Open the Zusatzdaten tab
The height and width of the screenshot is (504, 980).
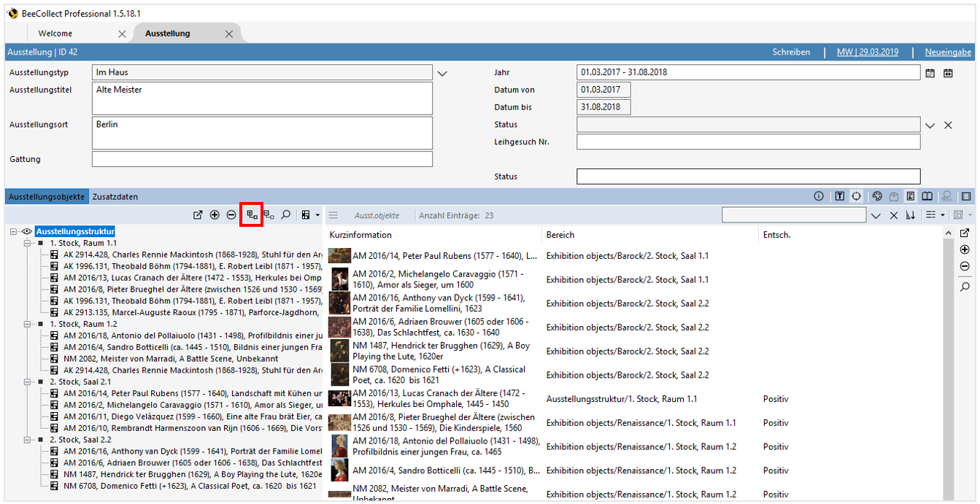point(117,196)
